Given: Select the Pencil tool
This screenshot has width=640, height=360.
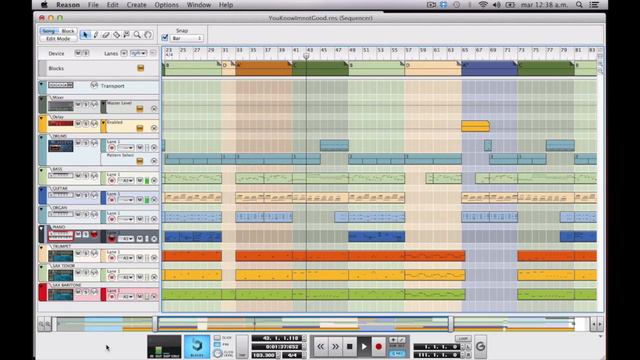Looking at the screenshot, I should point(96,35).
